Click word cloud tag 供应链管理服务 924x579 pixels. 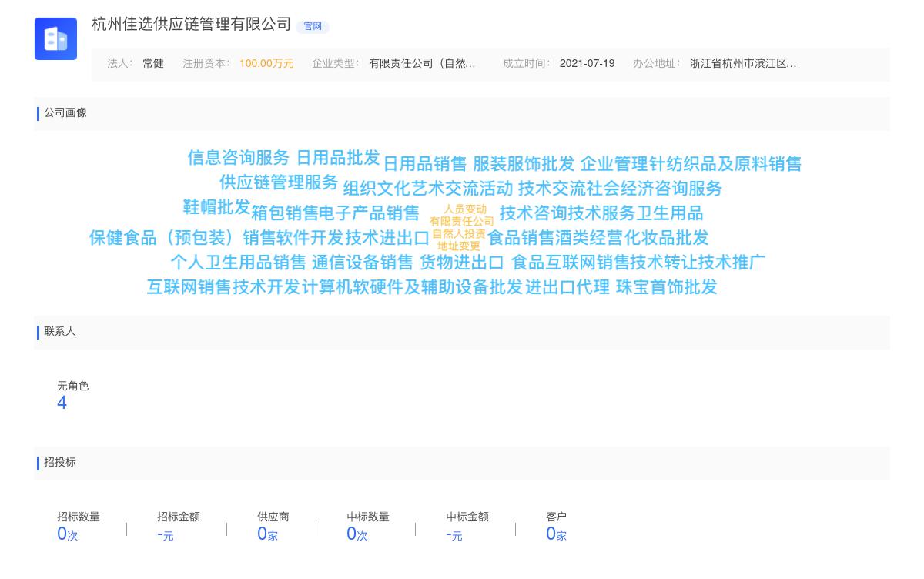pos(279,182)
